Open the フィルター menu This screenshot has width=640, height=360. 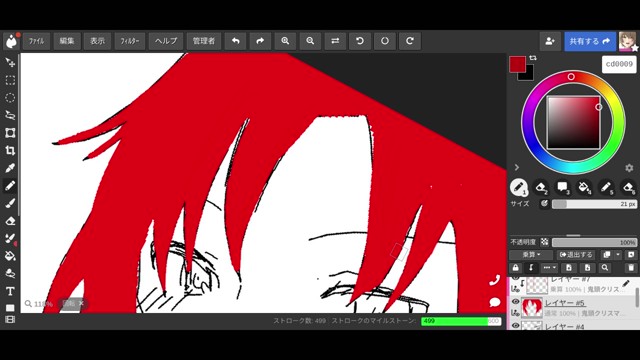tap(130, 41)
